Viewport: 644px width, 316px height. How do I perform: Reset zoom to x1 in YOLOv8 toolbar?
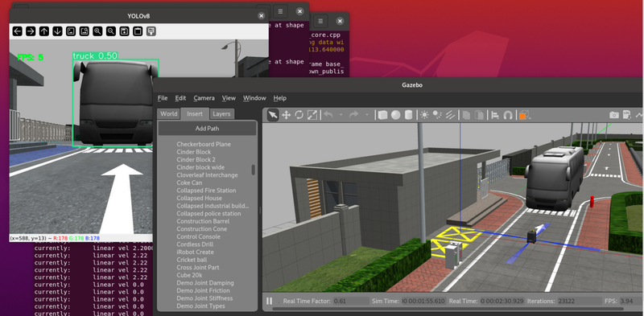pos(71,31)
